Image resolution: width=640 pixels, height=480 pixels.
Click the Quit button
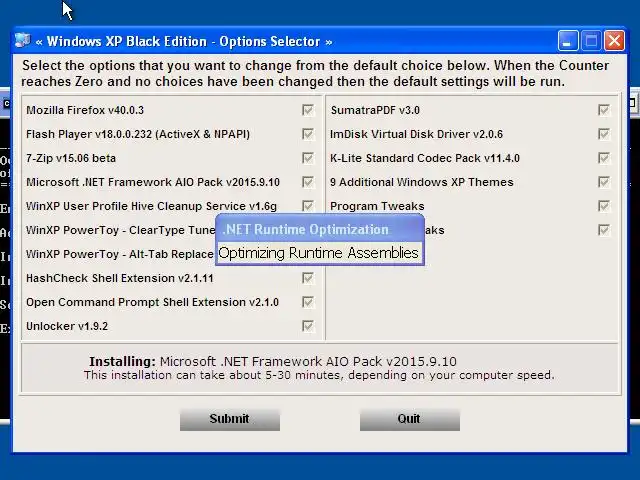pos(410,419)
